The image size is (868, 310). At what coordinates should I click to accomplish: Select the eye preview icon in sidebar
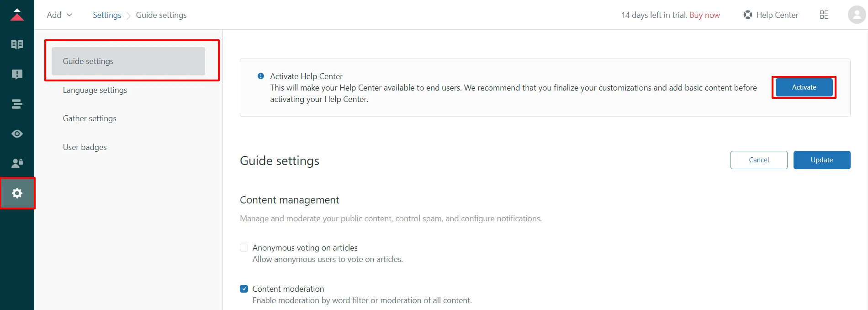pyautogui.click(x=17, y=134)
